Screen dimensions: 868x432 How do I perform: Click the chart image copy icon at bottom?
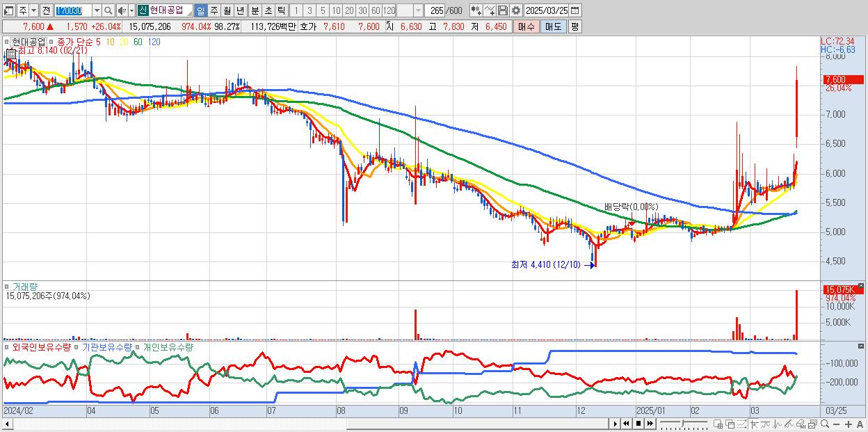812,424
